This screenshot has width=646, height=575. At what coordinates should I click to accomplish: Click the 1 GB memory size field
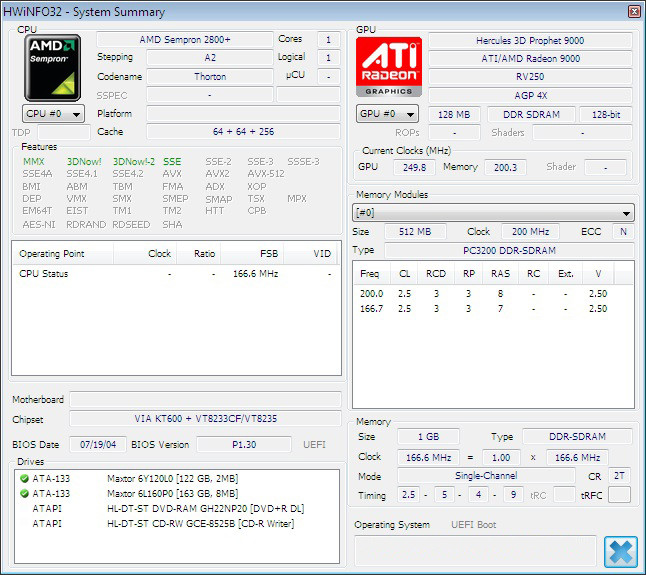[x=428, y=437]
